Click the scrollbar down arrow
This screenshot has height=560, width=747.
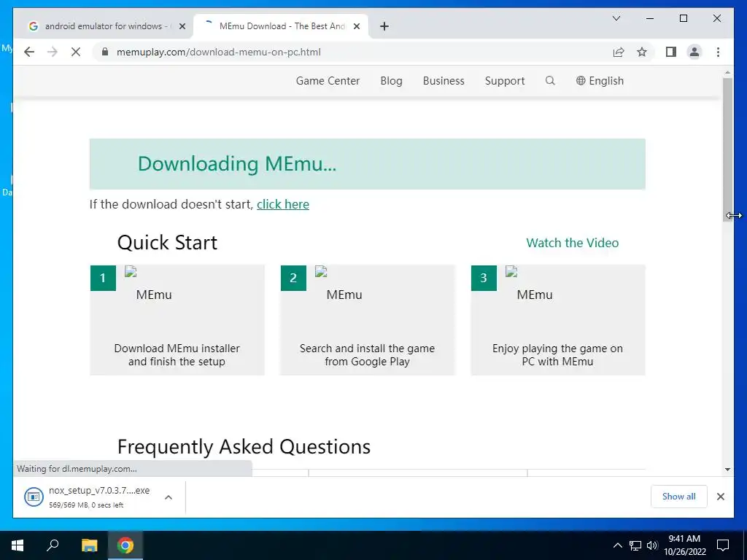pyautogui.click(x=727, y=469)
